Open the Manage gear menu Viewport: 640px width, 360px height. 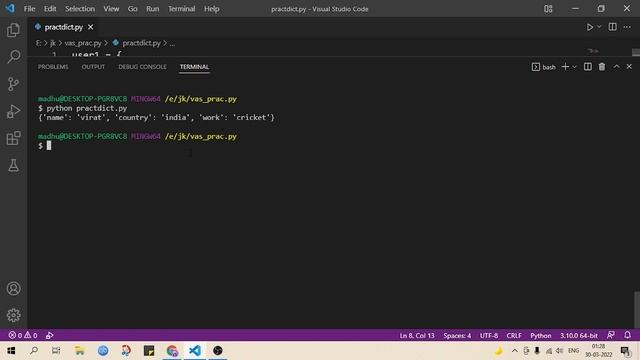click(13, 315)
